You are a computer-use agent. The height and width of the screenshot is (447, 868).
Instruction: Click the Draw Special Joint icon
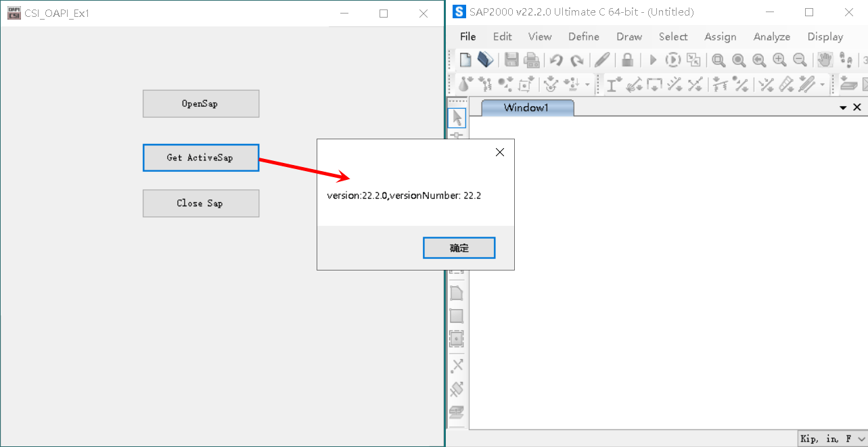[x=457, y=366]
